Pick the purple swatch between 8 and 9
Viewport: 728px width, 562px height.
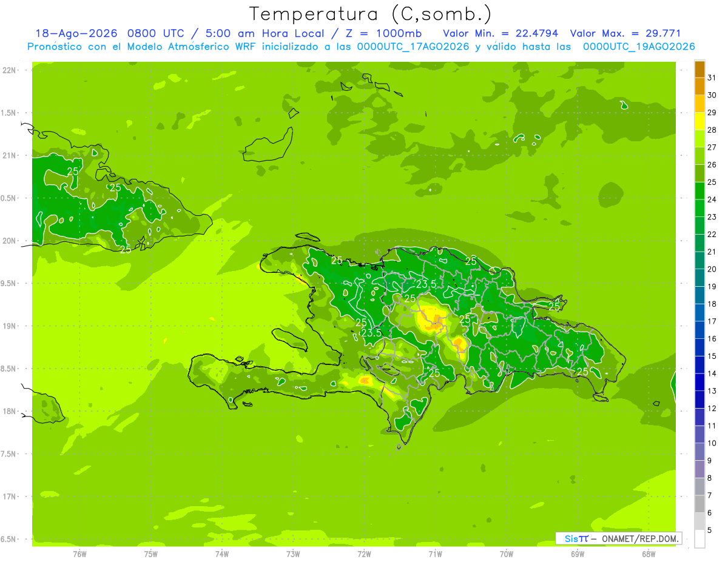699,469
